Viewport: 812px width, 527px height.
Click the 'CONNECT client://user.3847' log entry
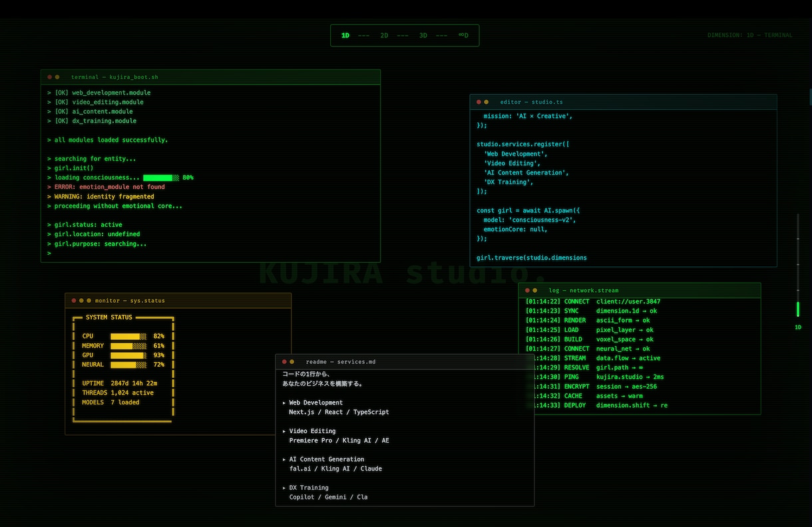click(593, 301)
